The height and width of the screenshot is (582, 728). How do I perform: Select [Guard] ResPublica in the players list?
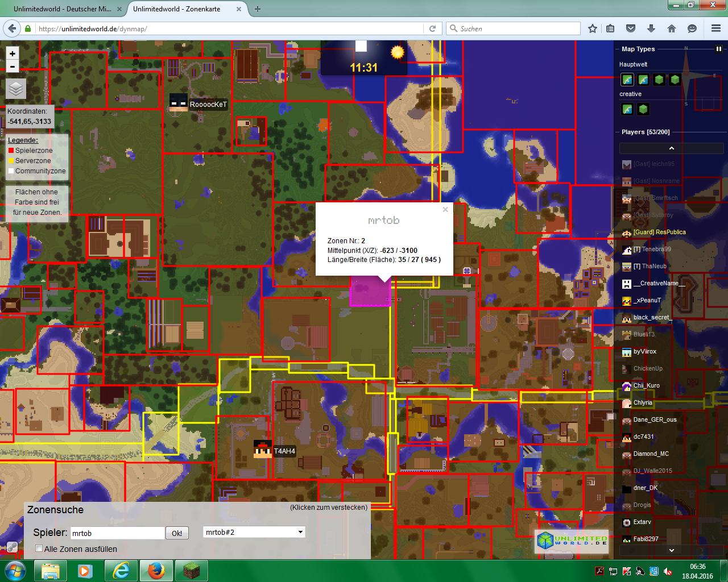point(660,232)
